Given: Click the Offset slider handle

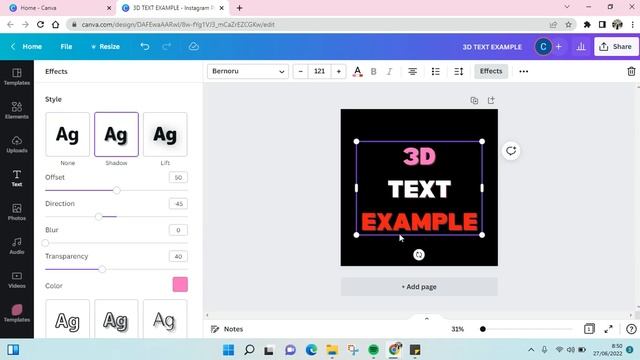Looking at the screenshot, I should [x=117, y=190].
